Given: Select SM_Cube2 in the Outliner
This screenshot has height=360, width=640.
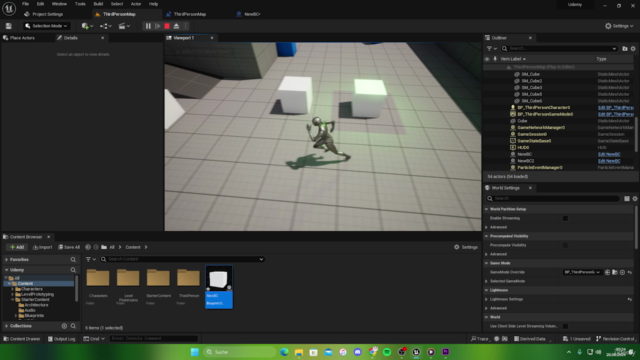Looking at the screenshot, I should point(531,81).
